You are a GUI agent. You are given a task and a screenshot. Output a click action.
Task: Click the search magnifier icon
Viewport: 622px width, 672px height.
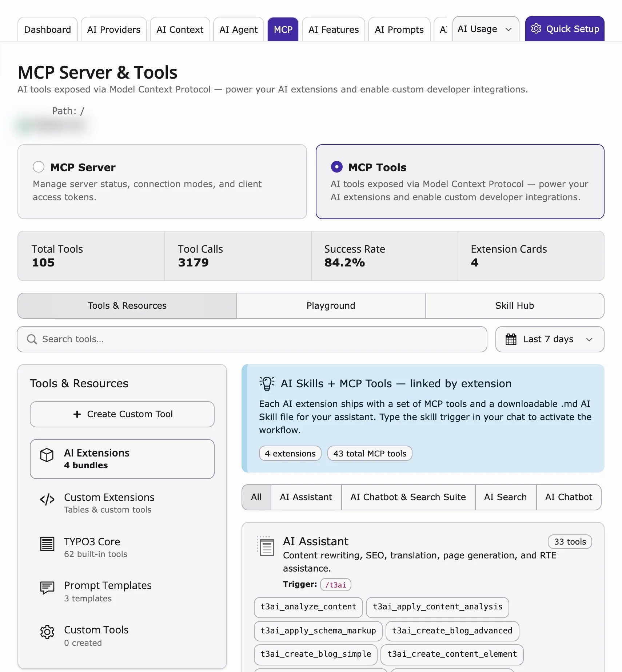coord(32,339)
